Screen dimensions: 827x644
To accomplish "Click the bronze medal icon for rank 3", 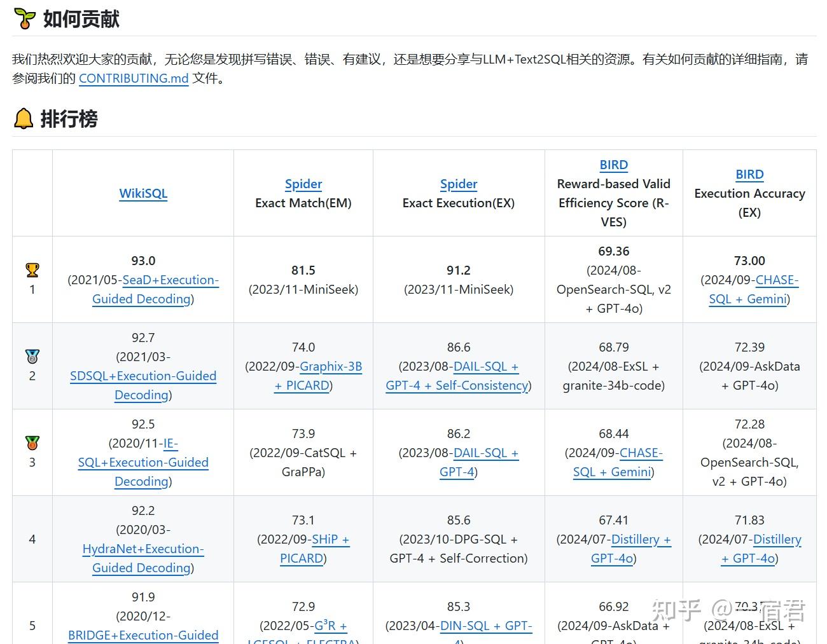I will (x=32, y=443).
